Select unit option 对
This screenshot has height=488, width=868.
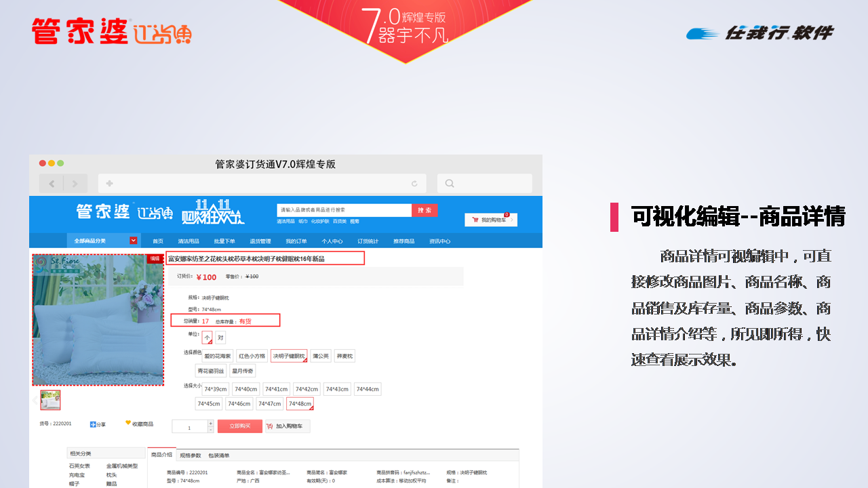point(220,338)
